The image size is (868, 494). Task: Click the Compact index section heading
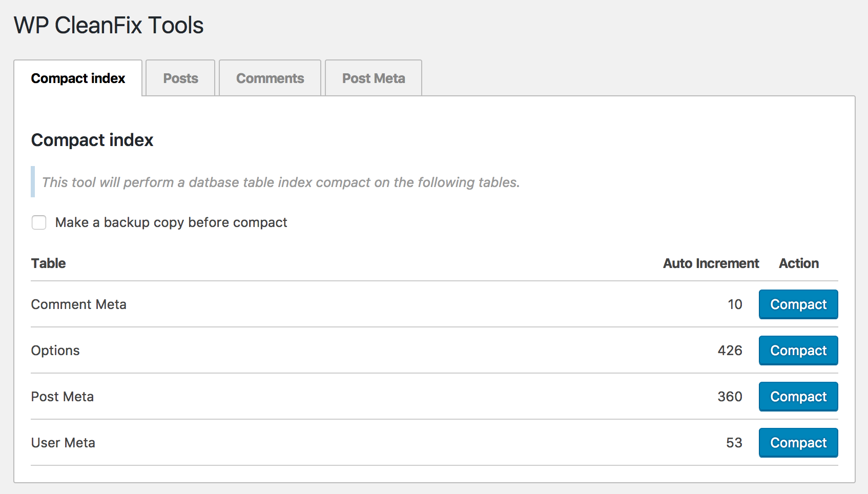92,140
